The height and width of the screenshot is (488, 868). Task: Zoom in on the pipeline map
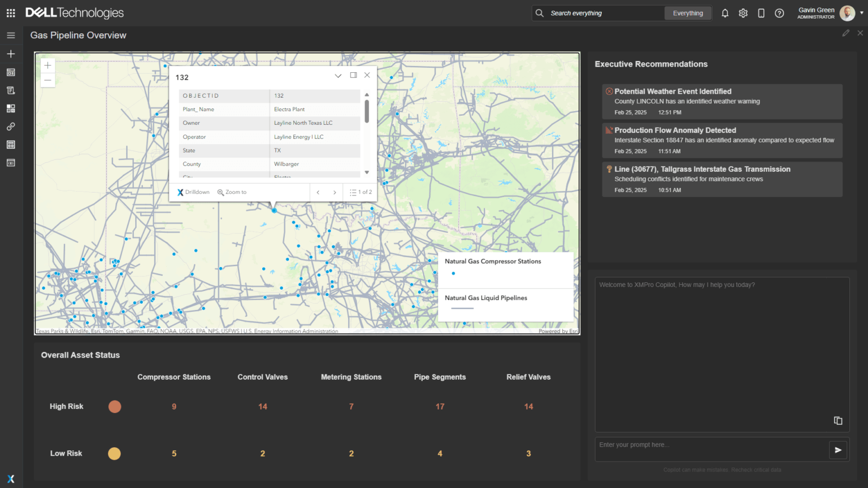coord(48,66)
